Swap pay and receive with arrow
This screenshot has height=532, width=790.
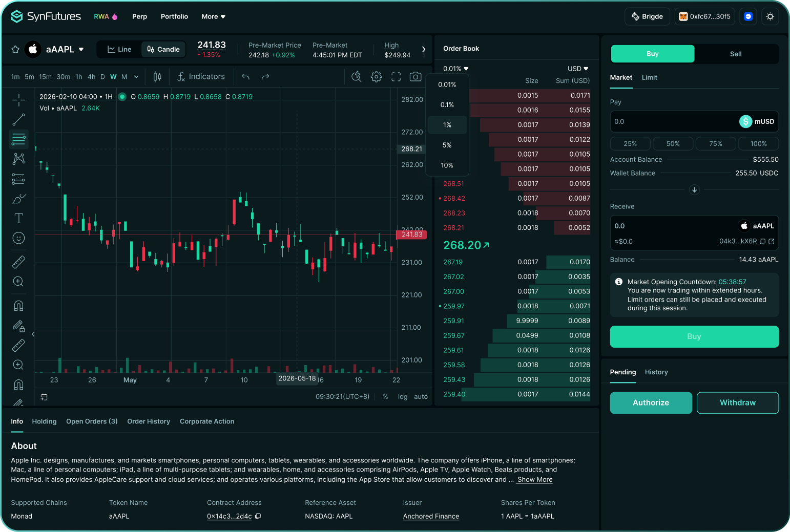[695, 189]
